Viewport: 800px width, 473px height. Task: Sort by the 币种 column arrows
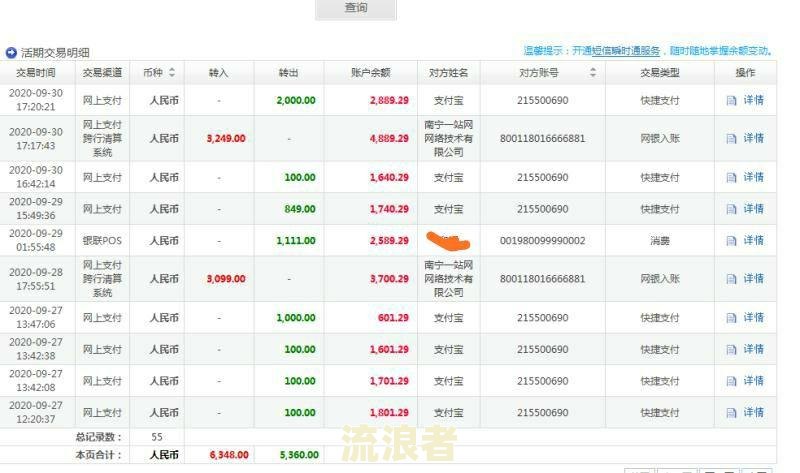click(x=172, y=72)
